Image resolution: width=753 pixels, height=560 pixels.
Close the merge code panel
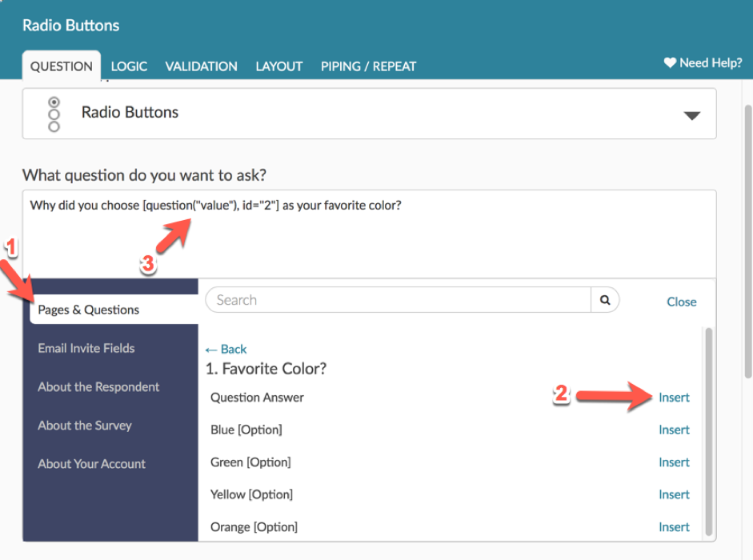pos(681,302)
